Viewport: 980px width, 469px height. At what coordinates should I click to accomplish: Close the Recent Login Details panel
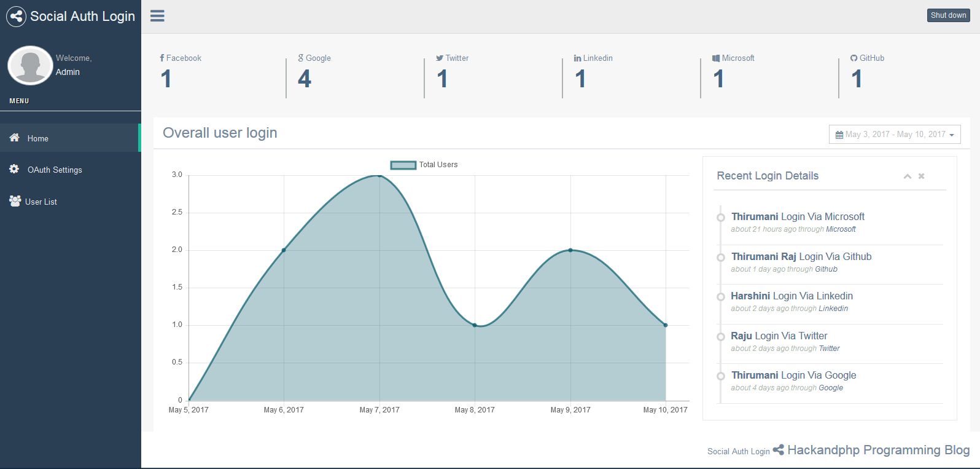tap(921, 176)
